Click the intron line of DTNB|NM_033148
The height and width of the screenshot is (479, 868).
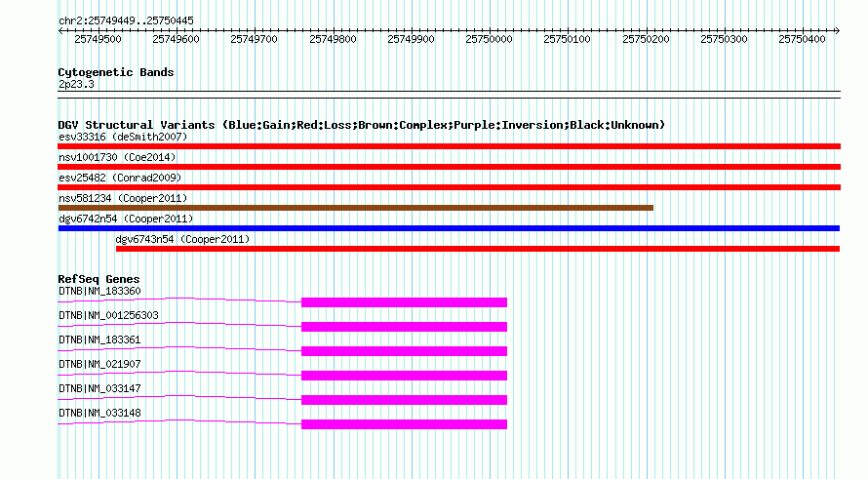179,420
